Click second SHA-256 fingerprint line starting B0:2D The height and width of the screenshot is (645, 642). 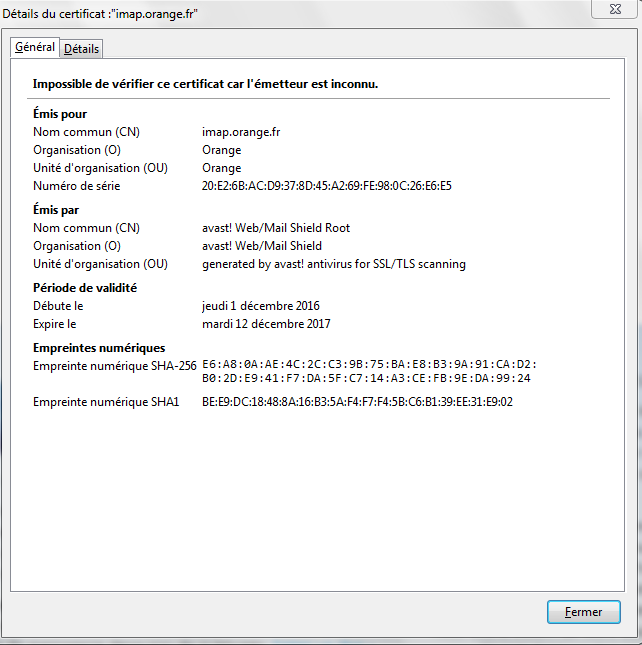click(366, 378)
